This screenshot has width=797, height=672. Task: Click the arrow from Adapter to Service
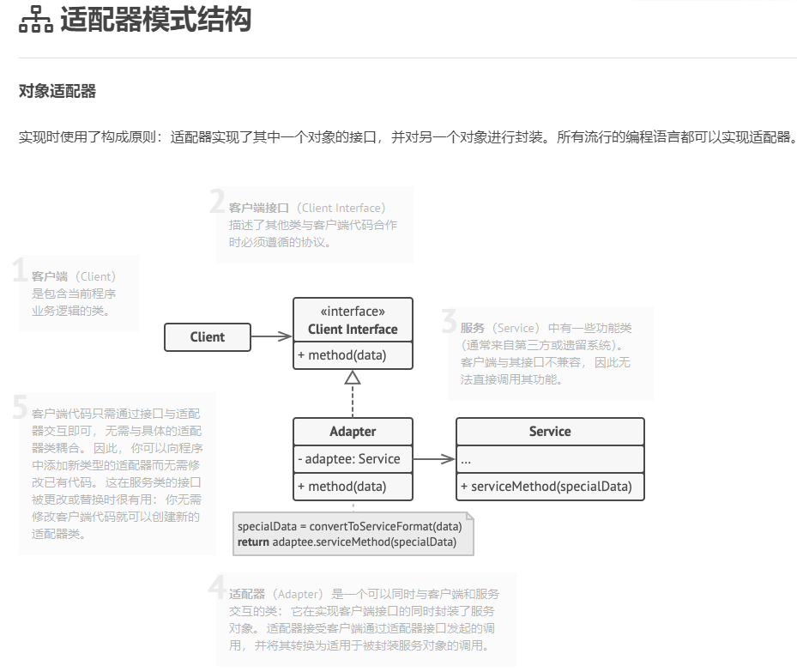pos(434,459)
